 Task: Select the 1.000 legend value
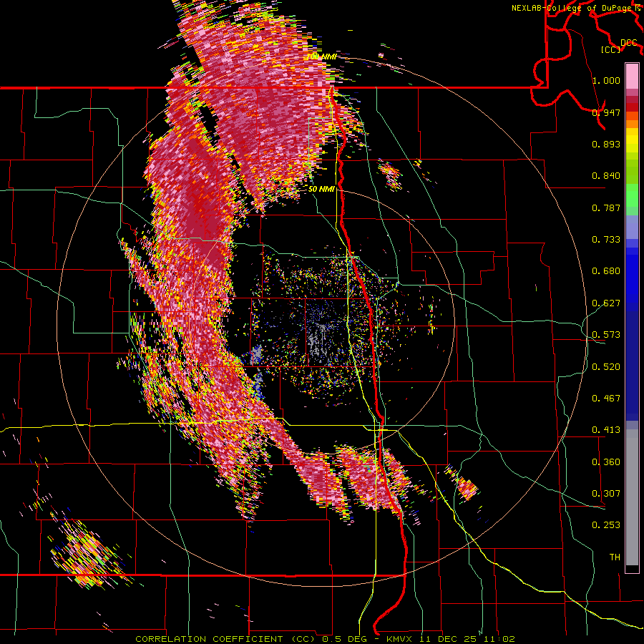click(x=606, y=80)
